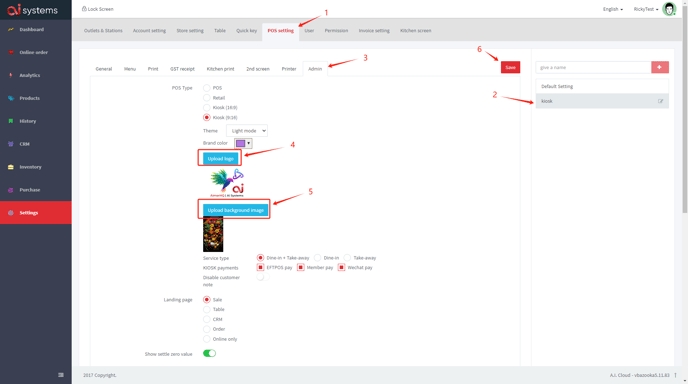
Task: Click the red Save button
Action: 510,67
